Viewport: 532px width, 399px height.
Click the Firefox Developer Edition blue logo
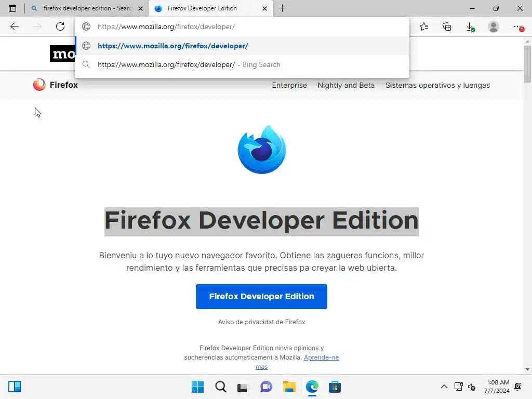[x=262, y=149]
